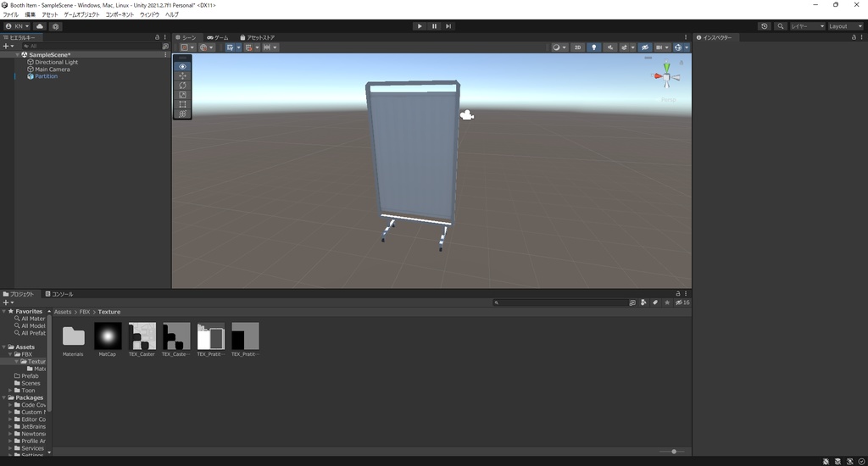Select Partition object in Hierarchy
Image resolution: width=868 pixels, height=466 pixels.
tap(46, 76)
